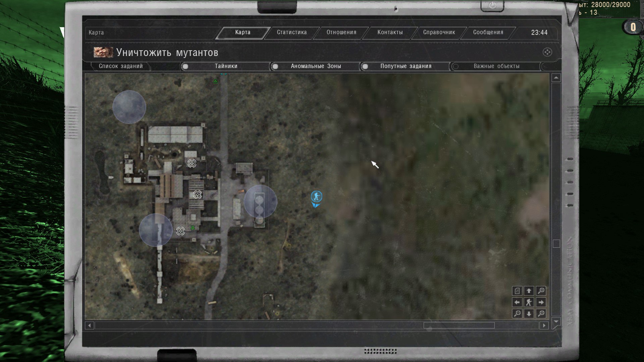Open the Сообщения tab
This screenshot has height=362, width=644.
(488, 33)
